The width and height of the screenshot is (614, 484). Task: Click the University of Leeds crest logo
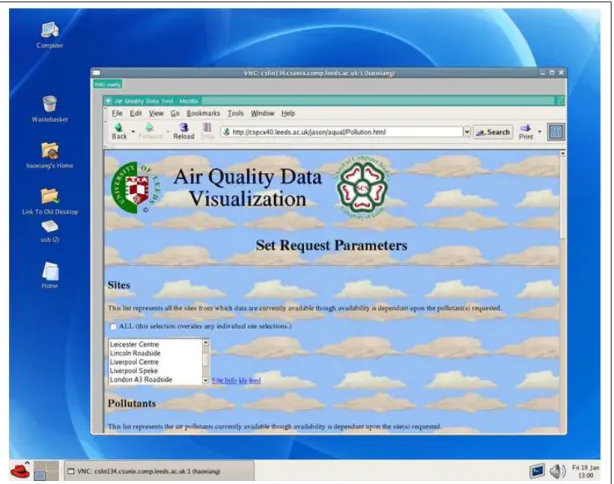[x=135, y=188]
